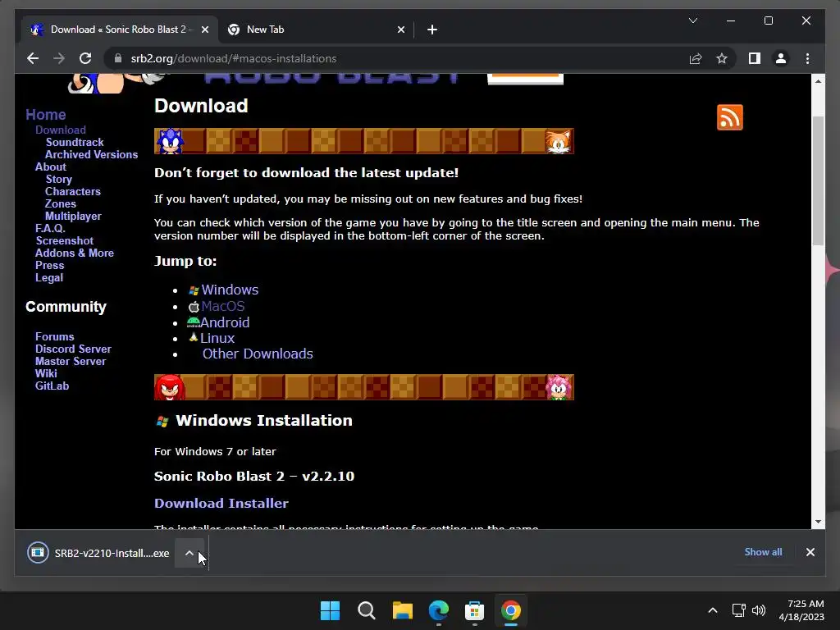Viewport: 840px width, 630px height.
Task: Jump to Linux section
Action: pos(217,338)
